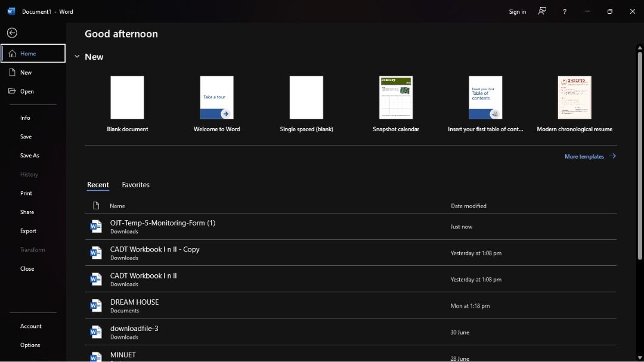Click Word file icon of the DREAM HOUSE row
644x362 pixels.
click(95, 305)
